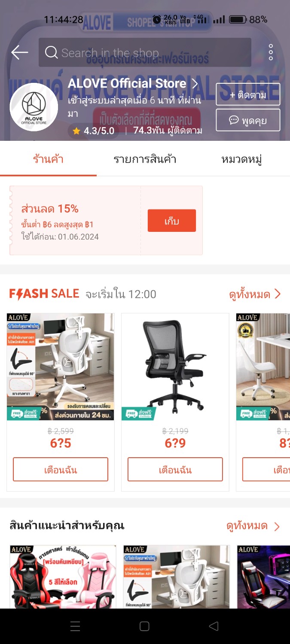Set reminder เตือนฉัน for black mesh chair
The image size is (290, 644).
[175, 469]
